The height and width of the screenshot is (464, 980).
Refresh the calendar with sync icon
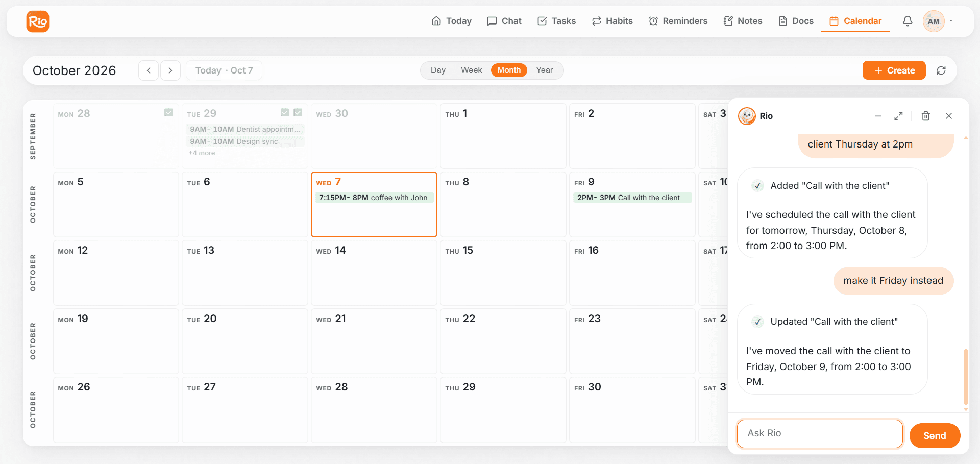pyautogui.click(x=941, y=70)
